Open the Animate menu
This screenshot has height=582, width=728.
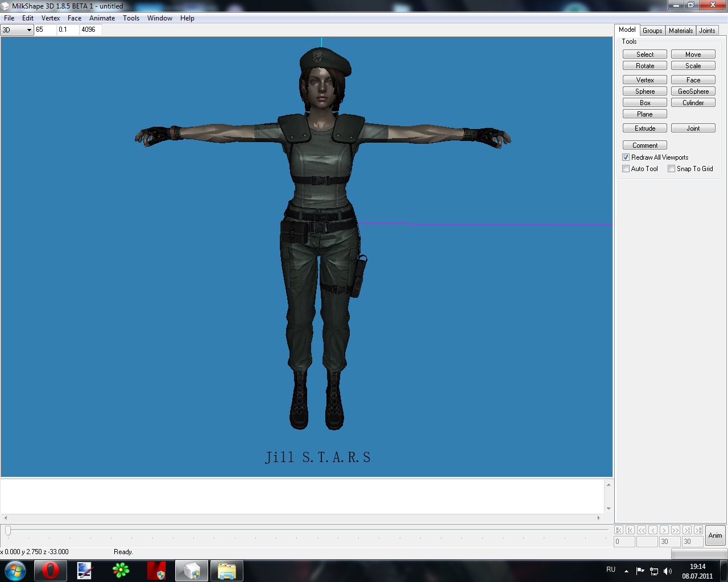coord(102,18)
